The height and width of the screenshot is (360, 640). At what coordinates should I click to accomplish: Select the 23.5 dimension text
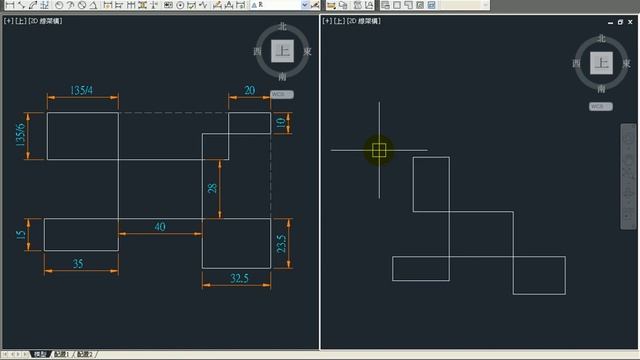coord(281,244)
